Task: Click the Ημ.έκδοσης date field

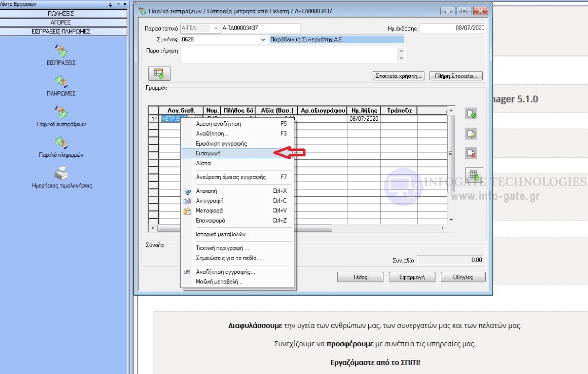Action: [x=452, y=28]
